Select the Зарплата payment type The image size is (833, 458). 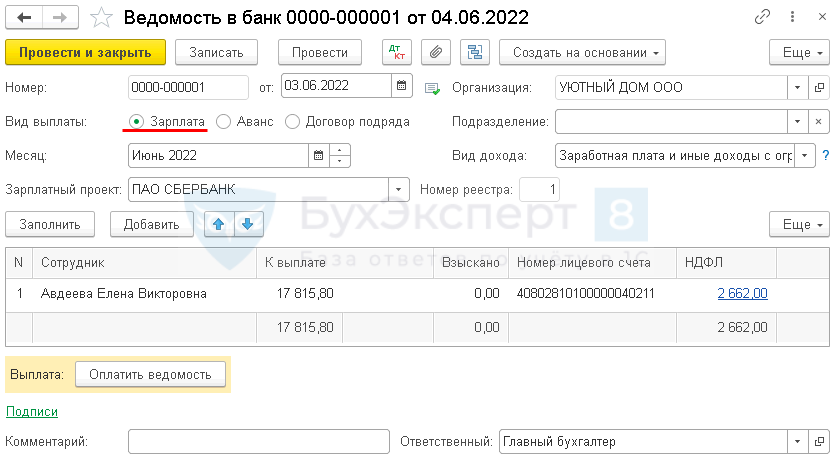136,121
